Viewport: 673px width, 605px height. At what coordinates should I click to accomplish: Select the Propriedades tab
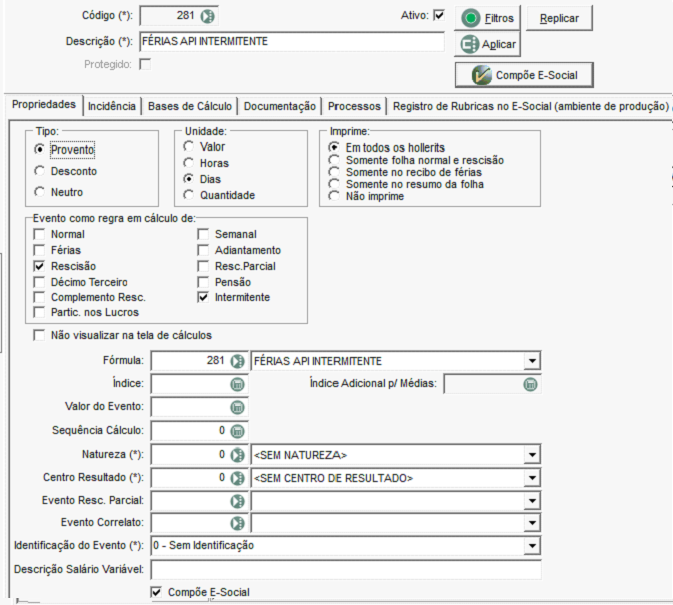point(44,105)
